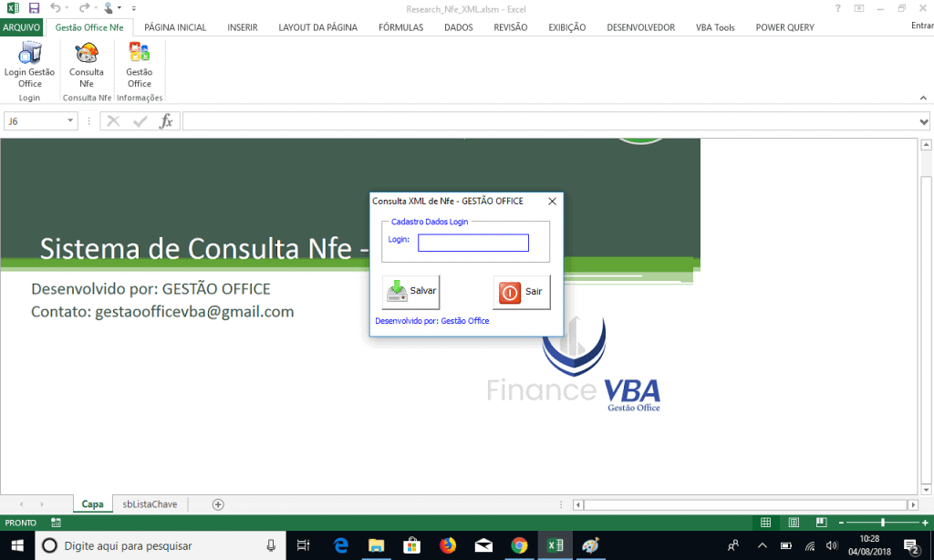Customize quick access toolbar arrow

click(133, 8)
